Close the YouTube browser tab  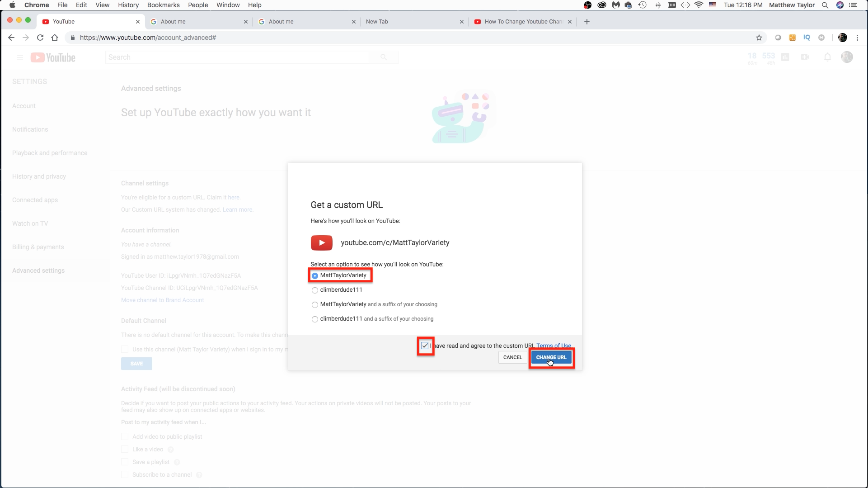pyautogui.click(x=138, y=21)
